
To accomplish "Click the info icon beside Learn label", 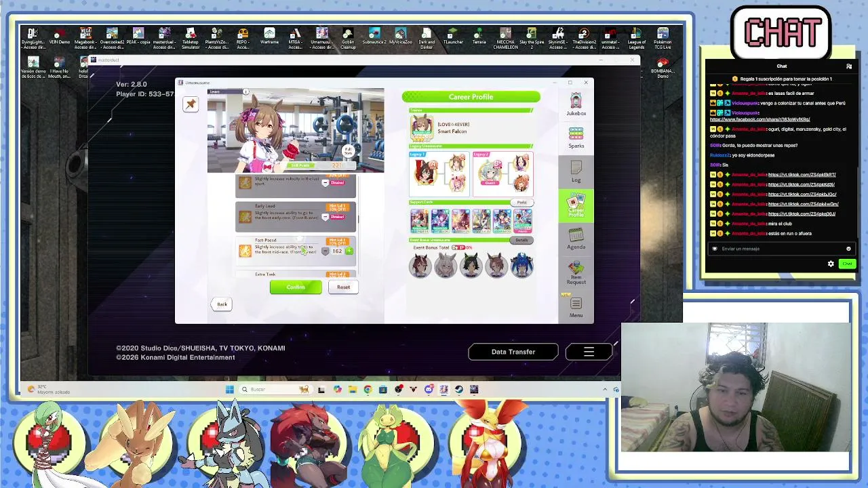I will [246, 91].
